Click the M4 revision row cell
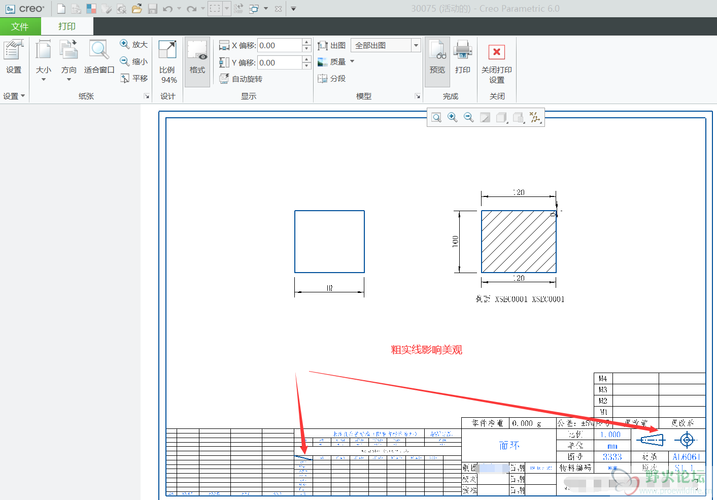The height and width of the screenshot is (500, 717). [603, 379]
